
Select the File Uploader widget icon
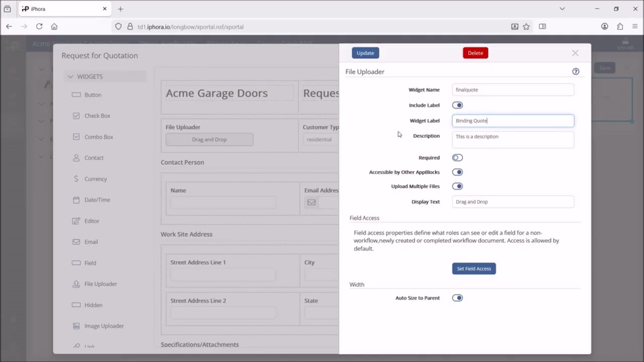point(76,284)
